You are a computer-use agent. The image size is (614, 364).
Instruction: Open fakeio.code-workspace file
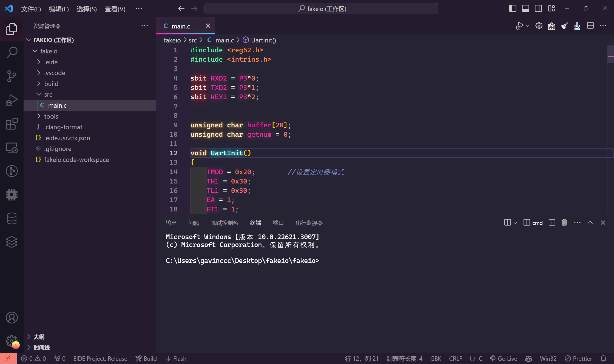(x=90, y=159)
